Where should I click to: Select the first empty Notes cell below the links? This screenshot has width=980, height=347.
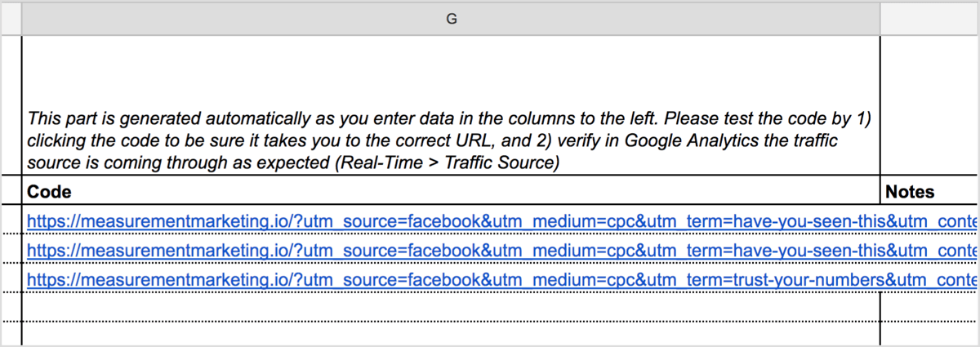click(929, 307)
